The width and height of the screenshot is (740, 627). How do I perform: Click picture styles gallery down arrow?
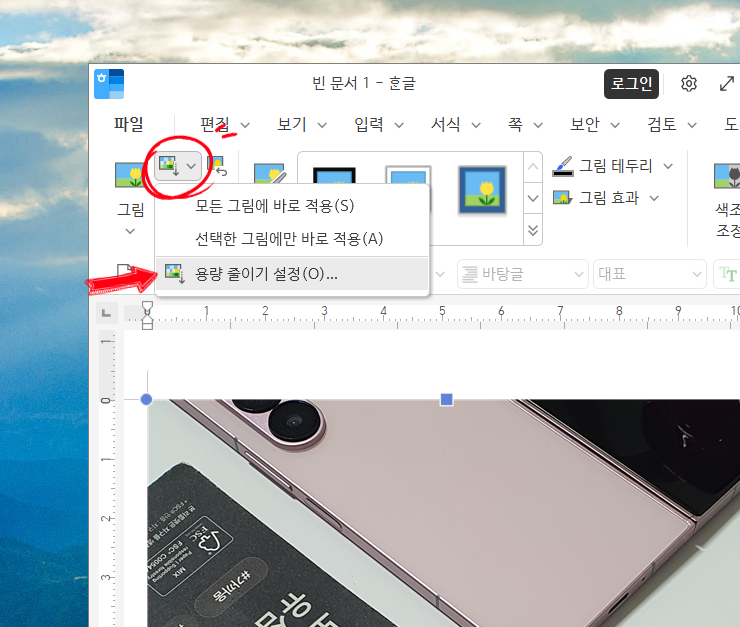pos(533,198)
